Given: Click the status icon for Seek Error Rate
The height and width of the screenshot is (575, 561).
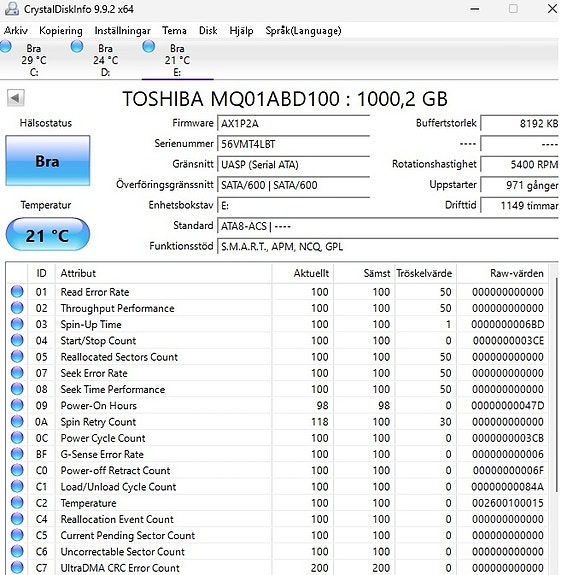Looking at the screenshot, I should [17, 373].
